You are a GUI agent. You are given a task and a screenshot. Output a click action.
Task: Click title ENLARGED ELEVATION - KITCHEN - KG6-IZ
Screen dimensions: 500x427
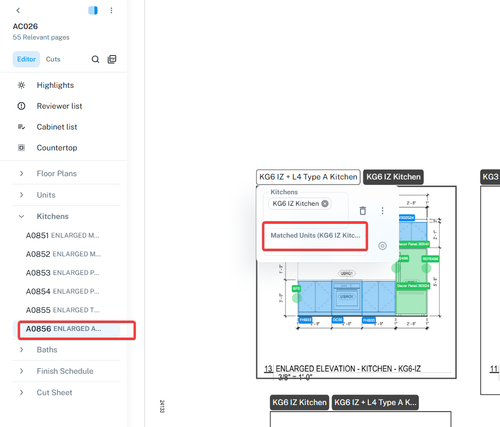click(348, 369)
